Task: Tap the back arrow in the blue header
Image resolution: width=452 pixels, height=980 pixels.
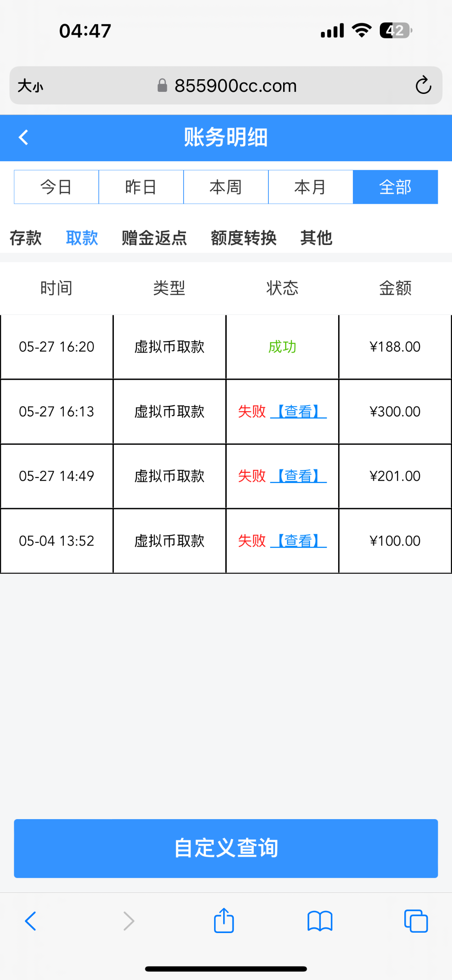Action: coord(24,138)
